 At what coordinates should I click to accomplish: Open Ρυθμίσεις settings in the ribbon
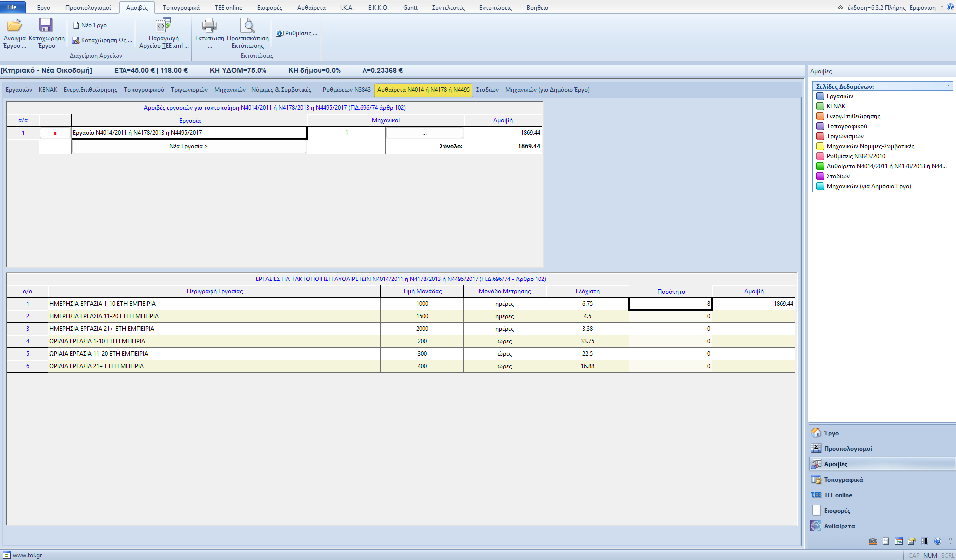pyautogui.click(x=297, y=33)
